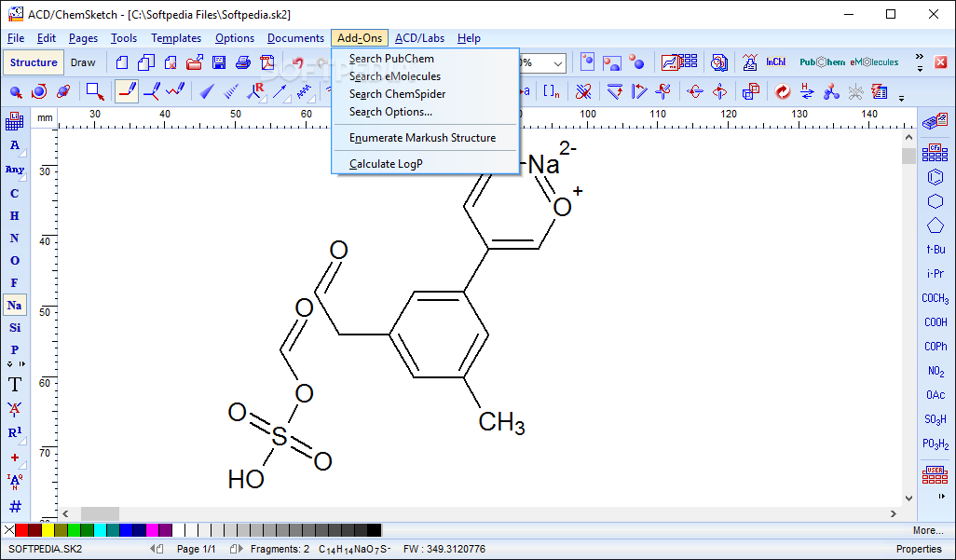
Task: Select the Edit Atom Label T tool
Action: (x=15, y=385)
